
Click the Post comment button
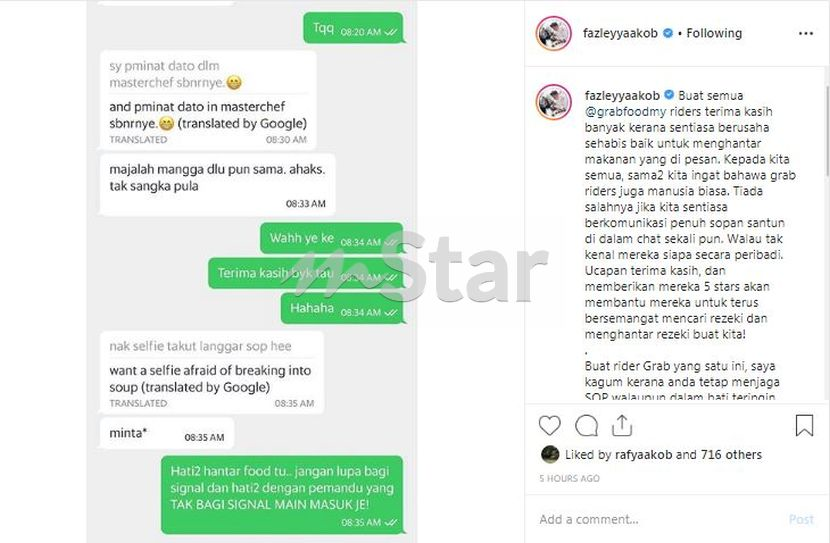tap(801, 519)
